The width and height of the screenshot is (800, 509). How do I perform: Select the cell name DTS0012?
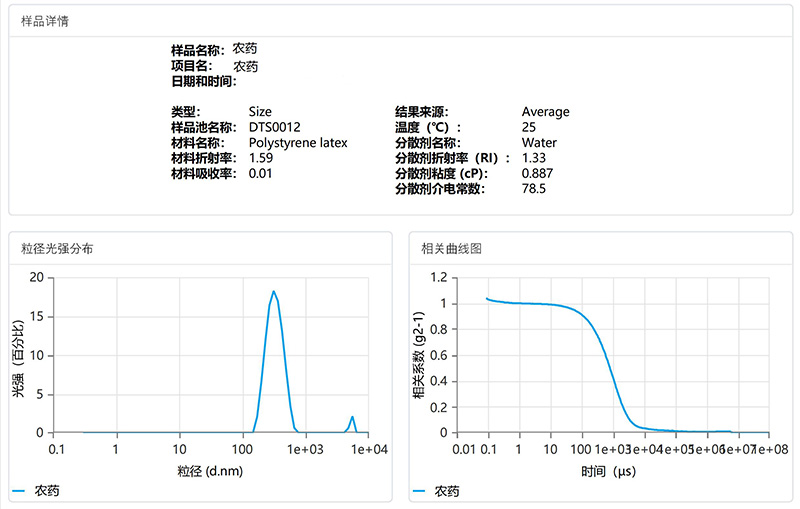click(275, 127)
